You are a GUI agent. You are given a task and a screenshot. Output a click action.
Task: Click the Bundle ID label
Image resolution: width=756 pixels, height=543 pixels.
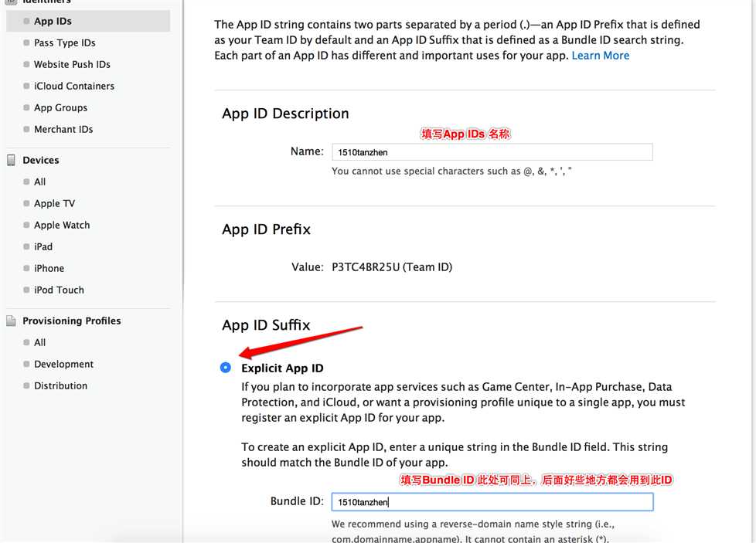(x=297, y=501)
